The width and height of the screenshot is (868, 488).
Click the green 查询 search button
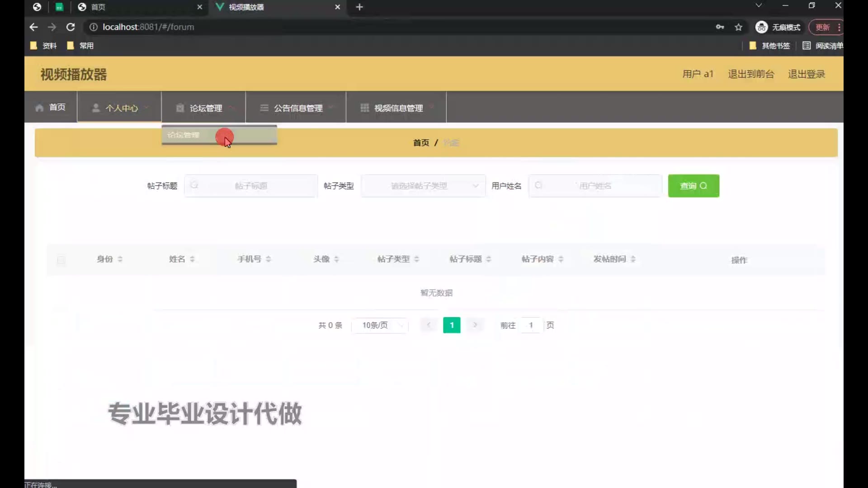[693, 186]
